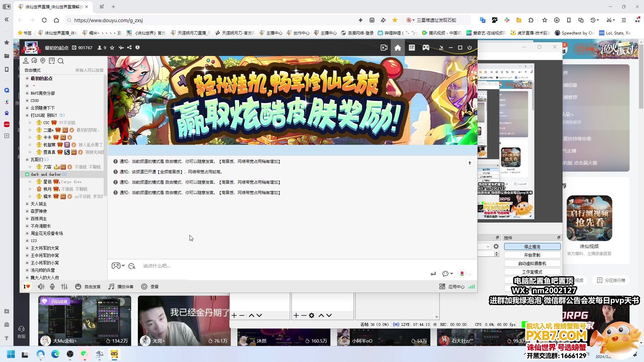The height and width of the screenshot is (362, 644).
Task: Click the scroll-to-top arrow in notice area
Action: coord(470,163)
